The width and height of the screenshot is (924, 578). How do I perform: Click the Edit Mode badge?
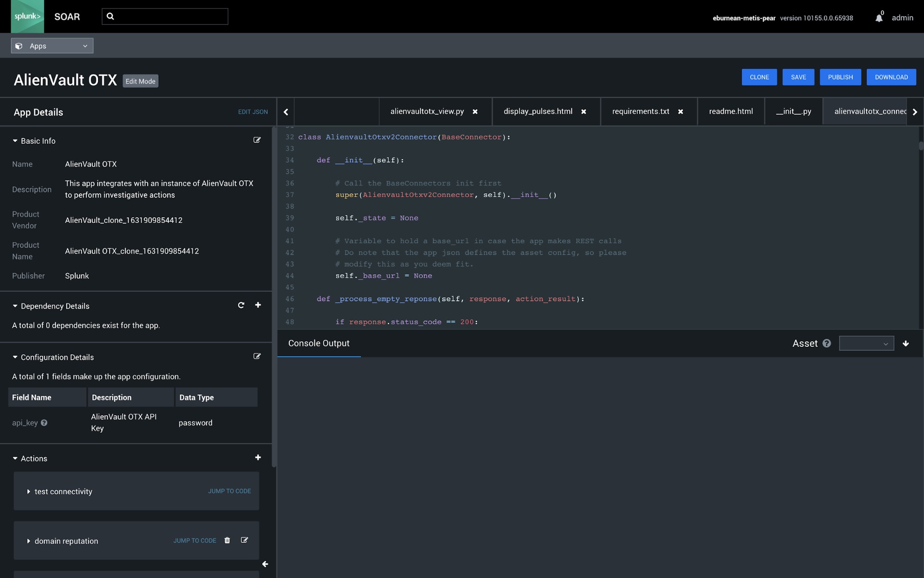[x=141, y=81]
